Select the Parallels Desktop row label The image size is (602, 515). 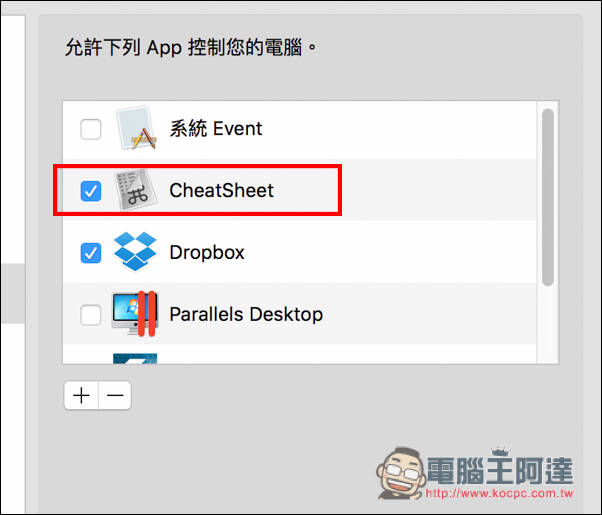(x=246, y=315)
